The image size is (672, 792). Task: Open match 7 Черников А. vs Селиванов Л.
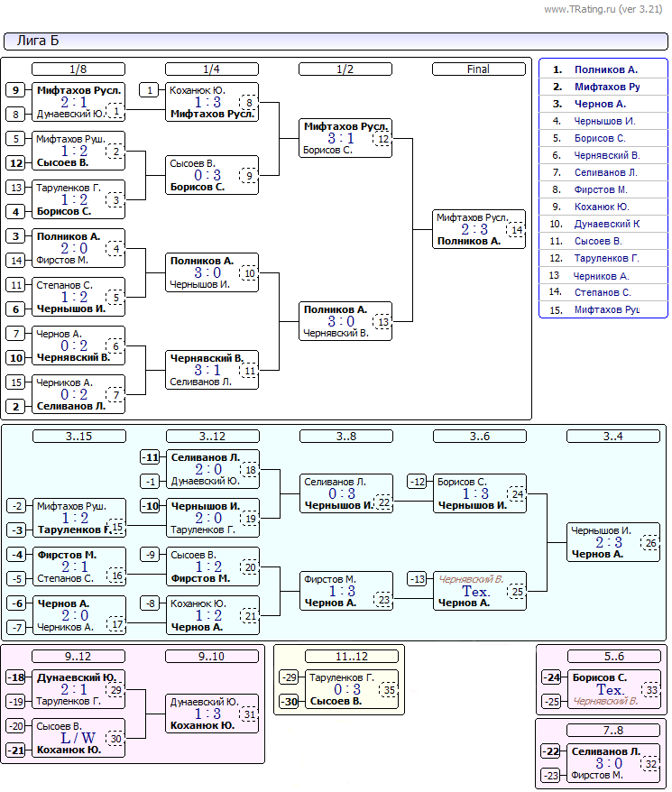[78, 394]
